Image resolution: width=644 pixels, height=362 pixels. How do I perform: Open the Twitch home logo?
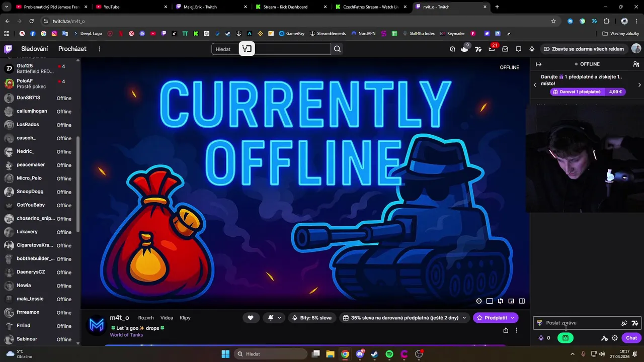tap(8, 49)
